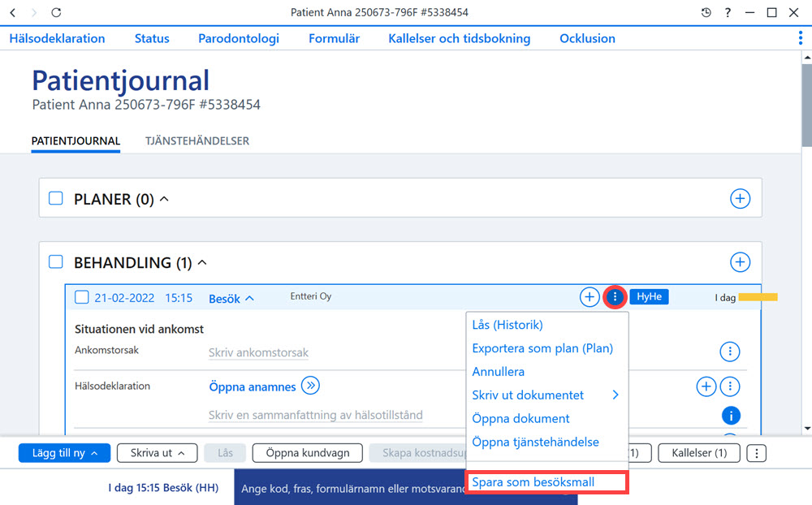The width and height of the screenshot is (812, 505).
Task: Add new item with BEHANDLING plus icon
Action: tap(740, 262)
